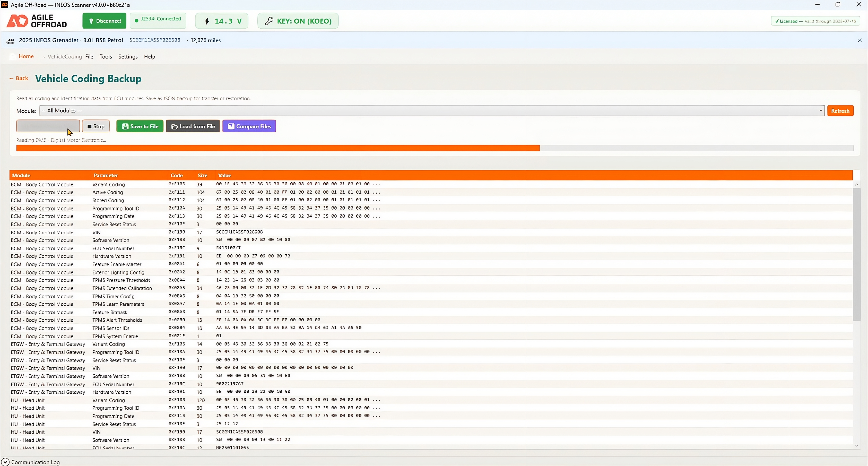The image size is (868, 466).
Task: Select the ETGW Variant Coding row
Action: [x=431, y=344]
